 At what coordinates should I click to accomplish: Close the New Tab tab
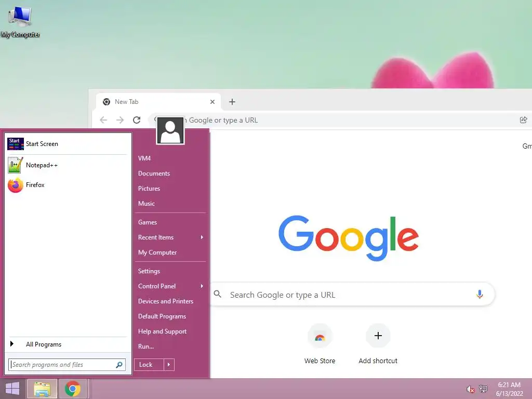[212, 102]
